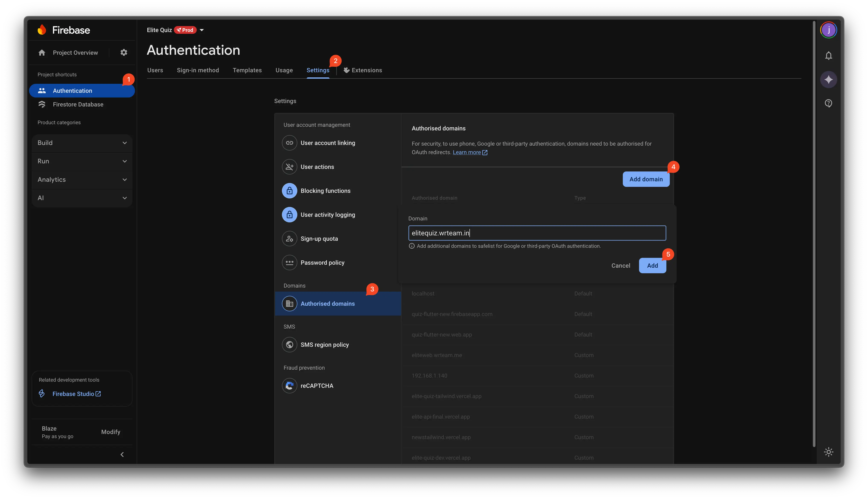Click external link icon next to Learn more

485,152
